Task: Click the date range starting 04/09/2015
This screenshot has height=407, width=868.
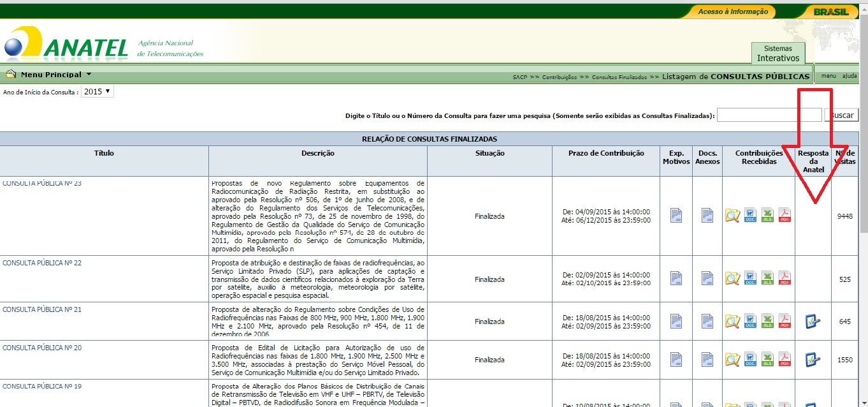Action: pyautogui.click(x=606, y=216)
